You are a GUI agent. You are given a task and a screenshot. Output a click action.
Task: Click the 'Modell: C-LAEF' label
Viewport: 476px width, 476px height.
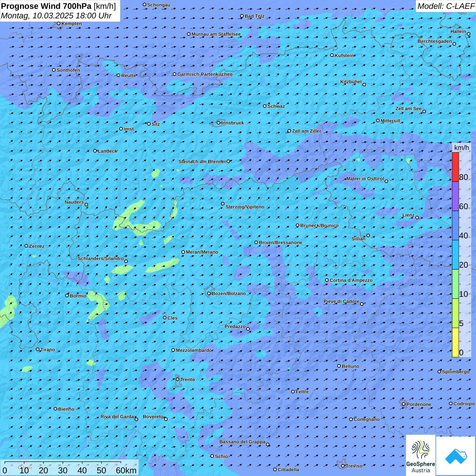pos(445,6)
